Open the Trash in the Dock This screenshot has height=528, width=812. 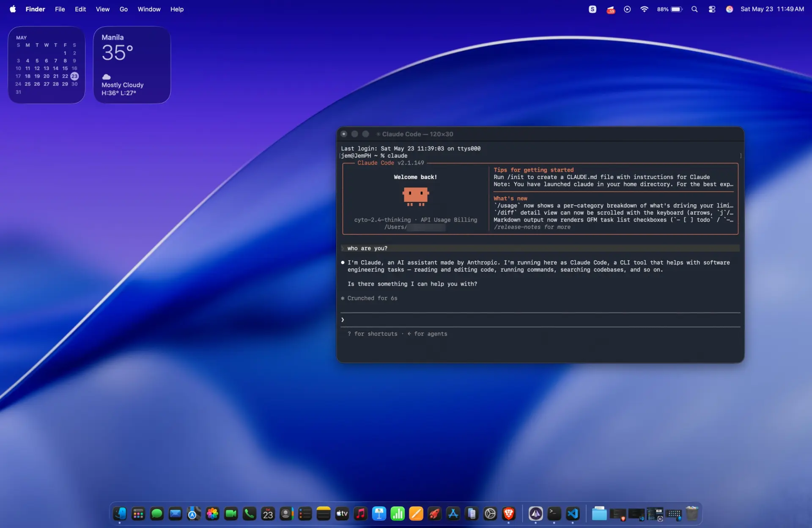[692, 514]
